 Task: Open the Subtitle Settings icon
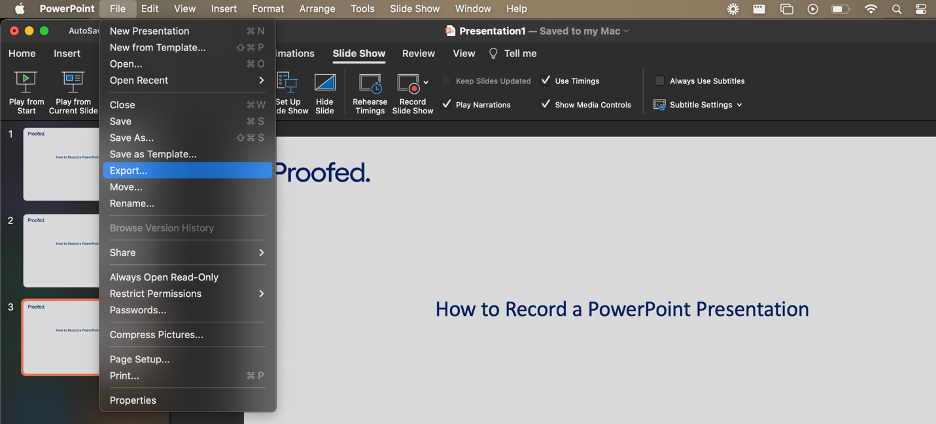click(x=660, y=105)
